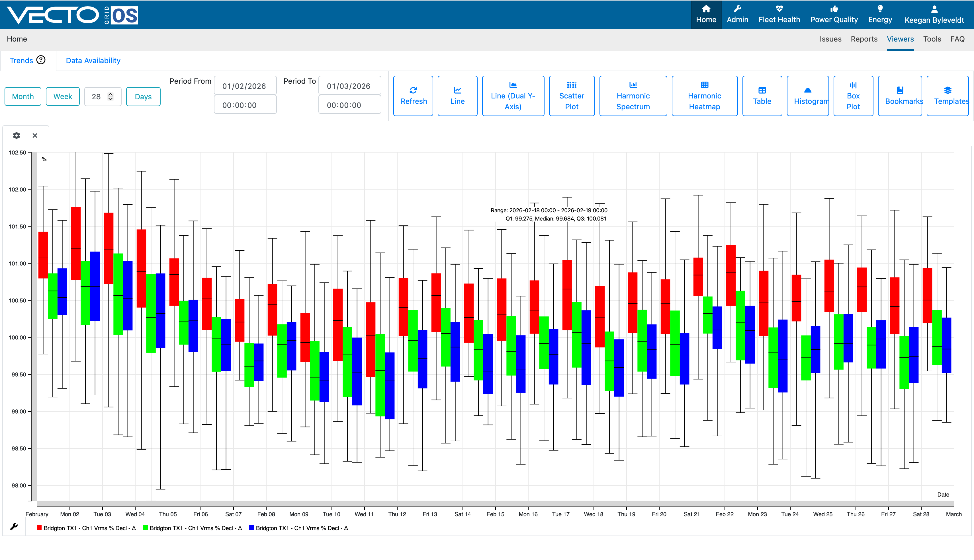Show data as Table
The width and height of the screenshot is (974, 560).
pyautogui.click(x=762, y=96)
